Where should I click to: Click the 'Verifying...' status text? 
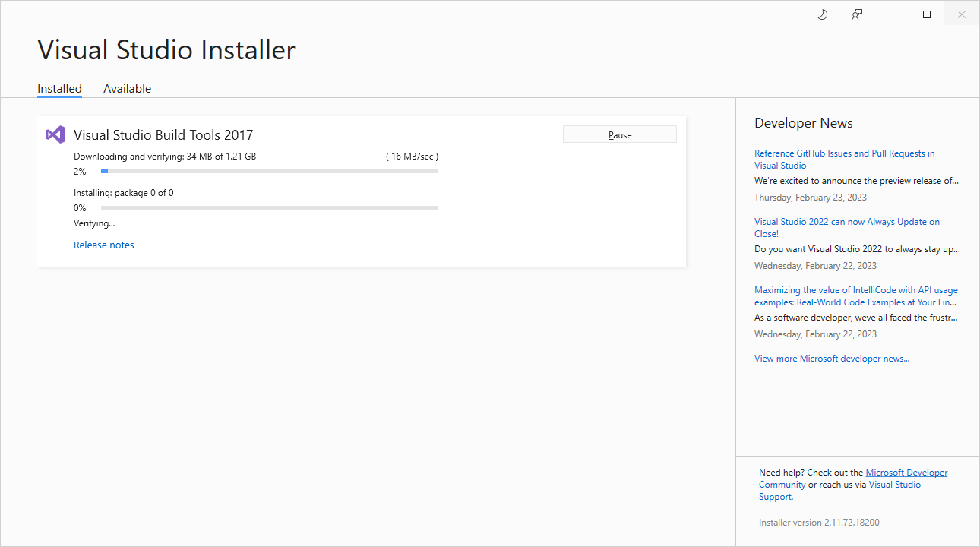94,223
